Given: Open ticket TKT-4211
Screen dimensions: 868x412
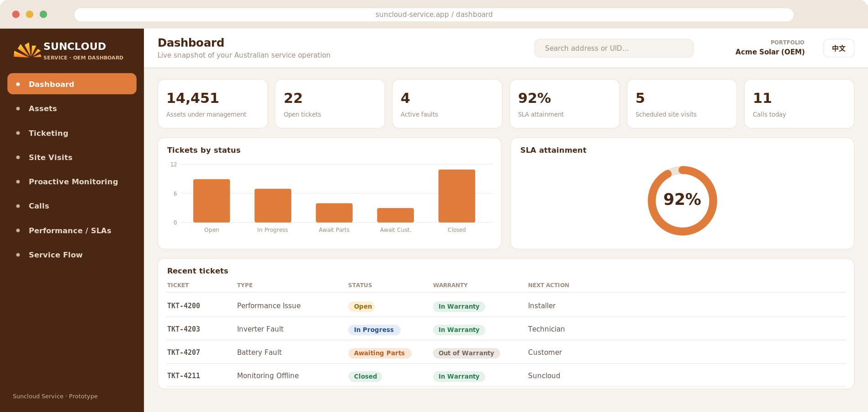Looking at the screenshot, I should tap(184, 375).
